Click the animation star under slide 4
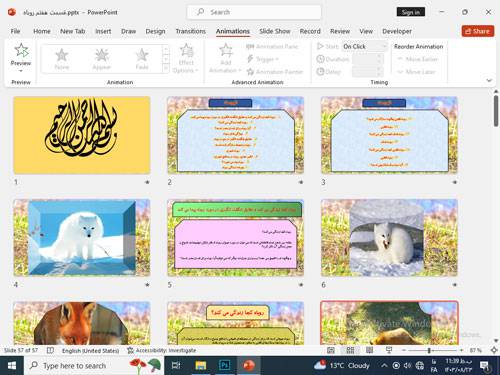The height and width of the screenshot is (375, 500). click(x=147, y=285)
